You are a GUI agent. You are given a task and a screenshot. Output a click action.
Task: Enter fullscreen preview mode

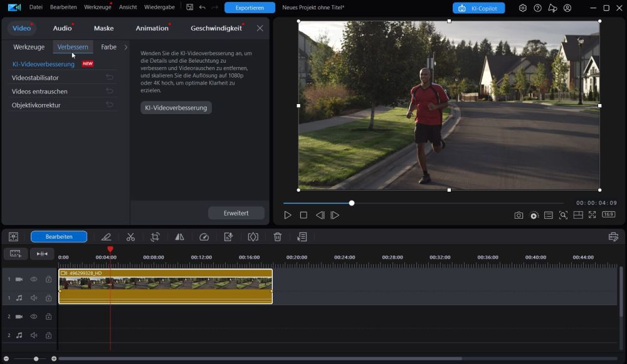[x=592, y=215]
